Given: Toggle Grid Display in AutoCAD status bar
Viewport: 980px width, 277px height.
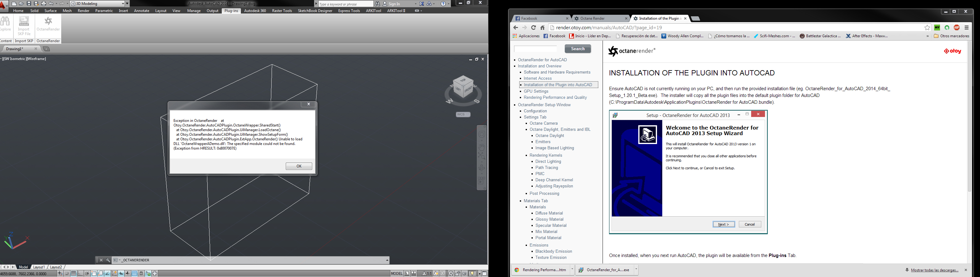Looking at the screenshot, I should pyautogui.click(x=74, y=273).
